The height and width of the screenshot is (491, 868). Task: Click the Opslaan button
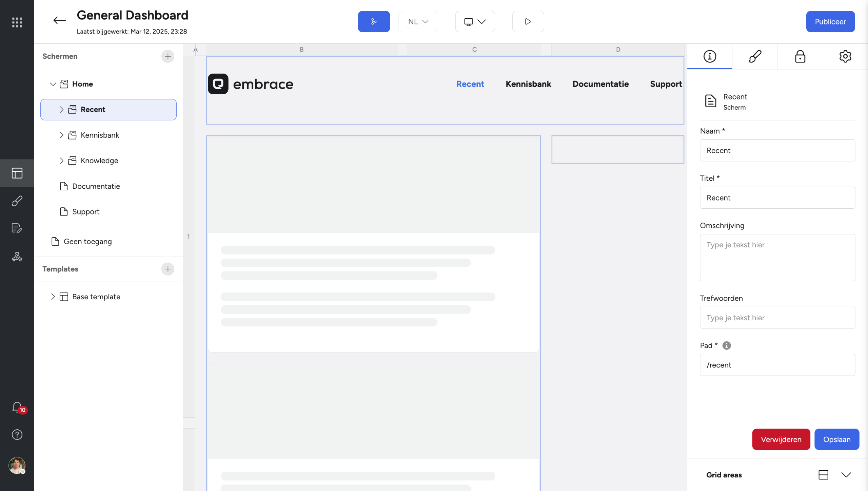coord(837,439)
